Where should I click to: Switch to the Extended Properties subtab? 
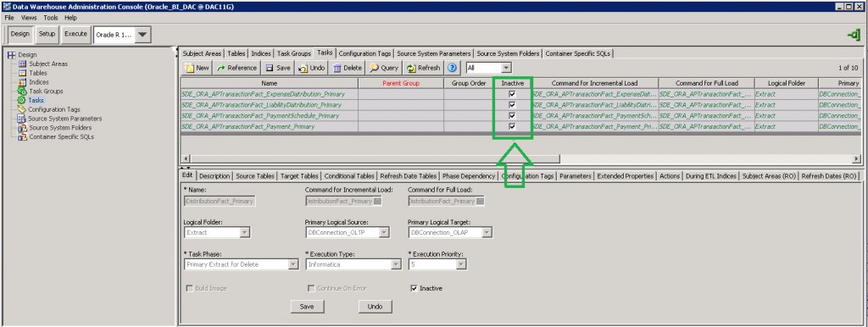click(626, 176)
